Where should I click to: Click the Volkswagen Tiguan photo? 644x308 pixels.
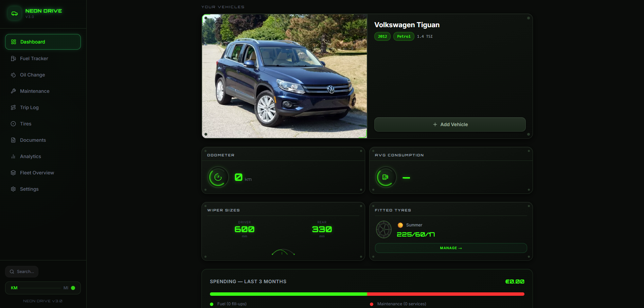click(x=285, y=76)
